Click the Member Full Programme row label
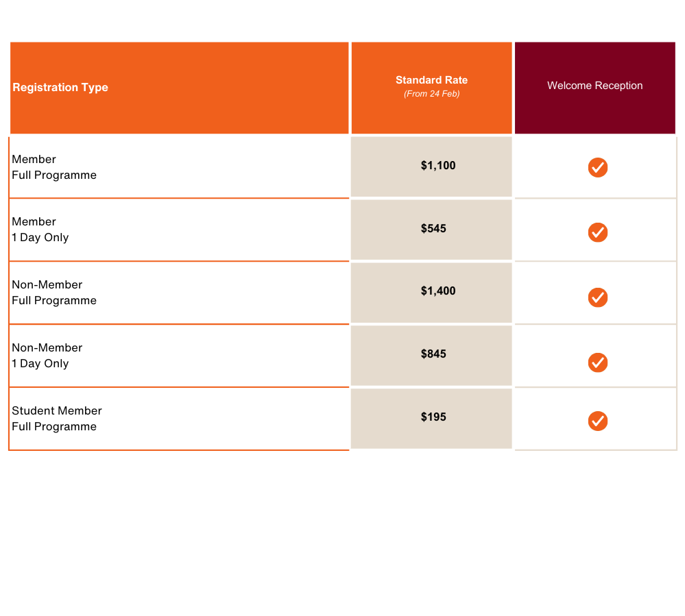The height and width of the screenshot is (616, 685). [x=54, y=167]
